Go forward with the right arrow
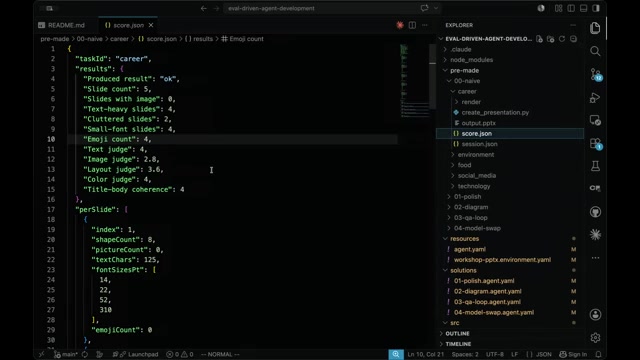The image size is (640, 360). (x=216, y=8)
